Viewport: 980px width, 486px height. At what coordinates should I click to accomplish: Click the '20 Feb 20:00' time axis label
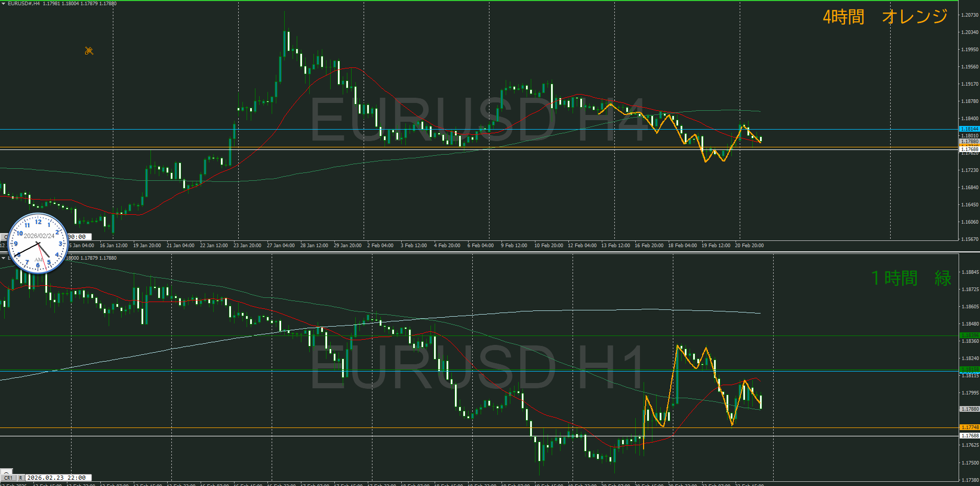(749, 246)
